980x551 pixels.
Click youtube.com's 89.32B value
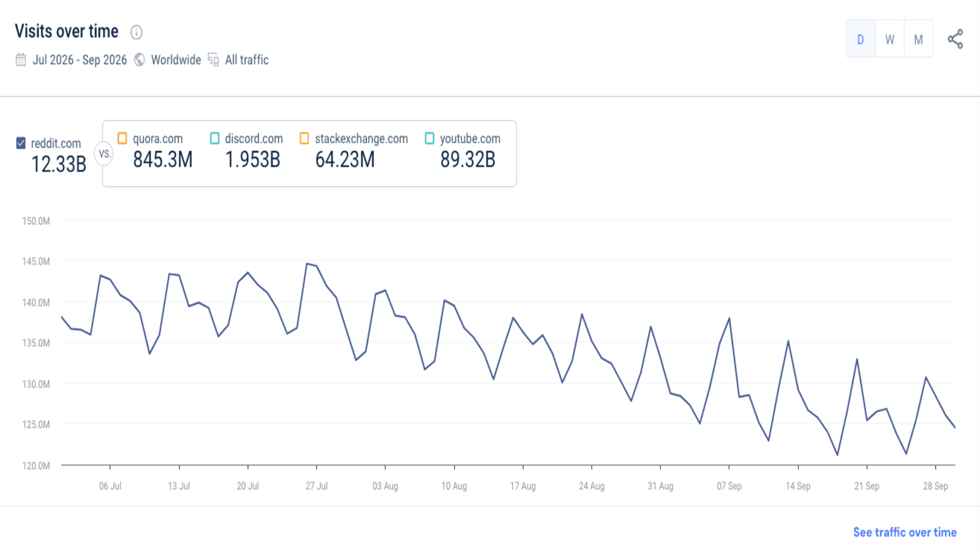[x=468, y=160]
